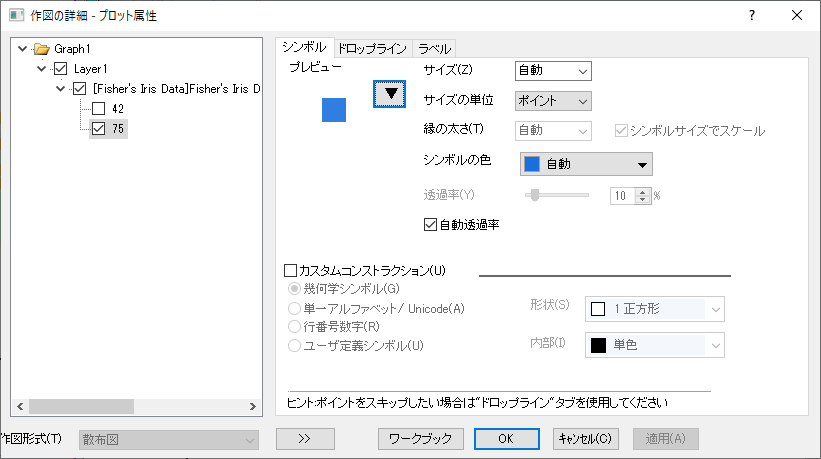821x459 pixels.
Task: Increase transparency with stepper up arrow
Action: (642, 192)
